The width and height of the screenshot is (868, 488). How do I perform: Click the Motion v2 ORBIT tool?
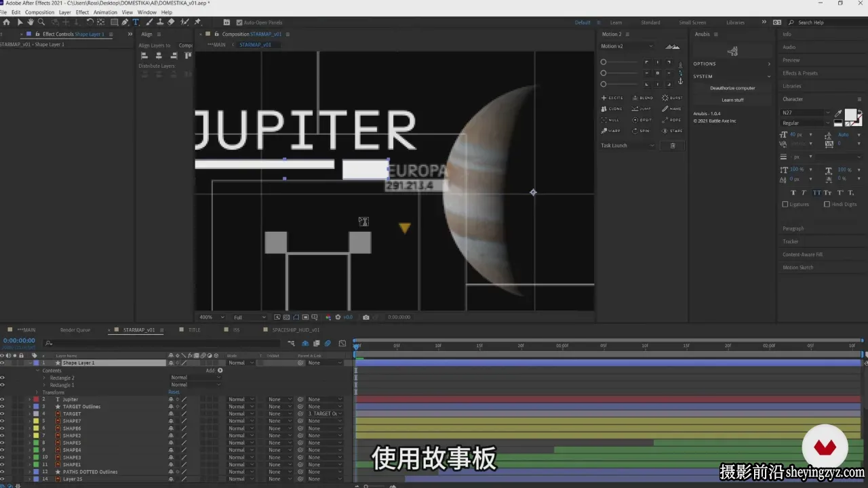point(643,119)
